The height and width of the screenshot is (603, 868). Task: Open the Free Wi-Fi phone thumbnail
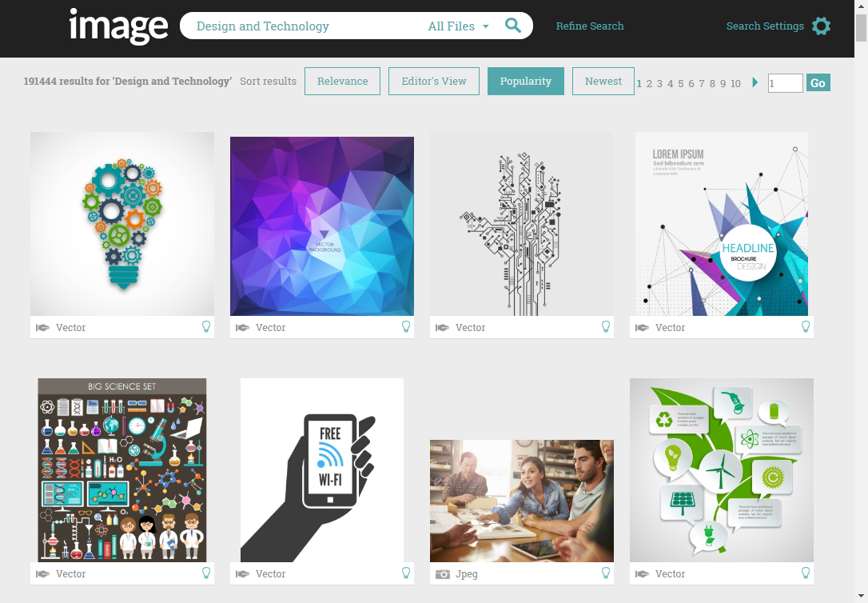click(x=322, y=470)
